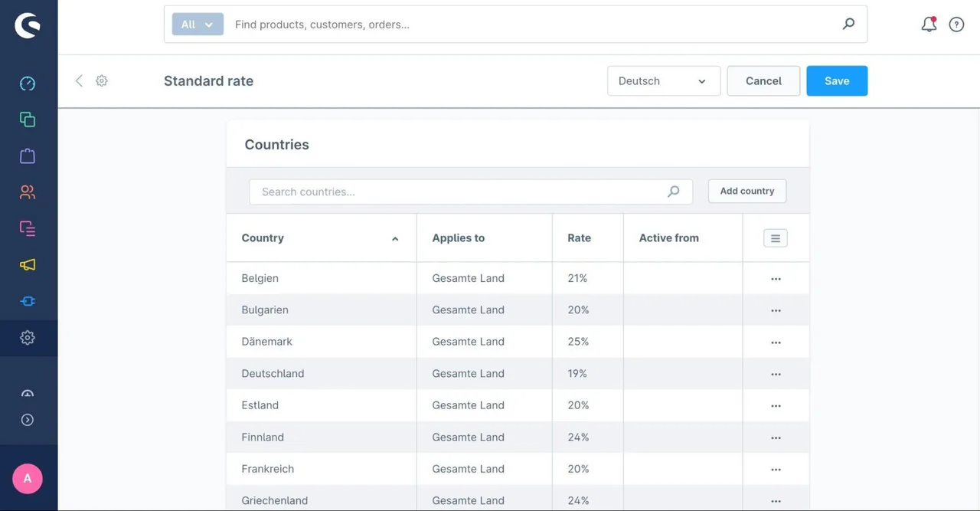980x511 pixels.
Task: Open the All search filter dropdown
Action: pos(198,25)
